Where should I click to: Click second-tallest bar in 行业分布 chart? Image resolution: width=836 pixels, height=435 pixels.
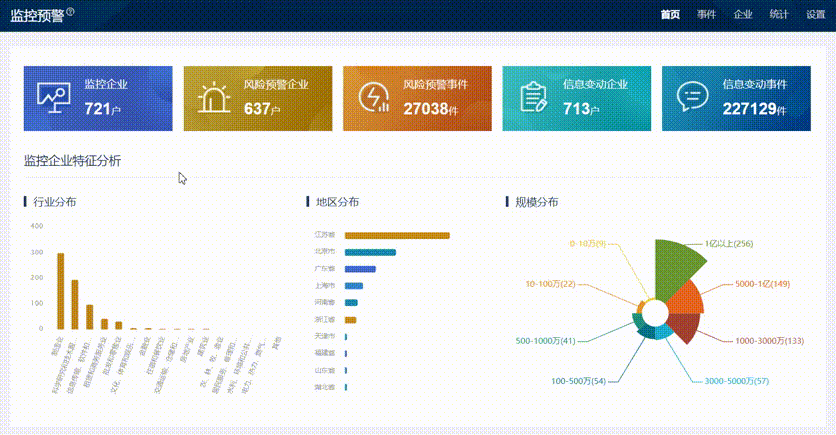click(75, 304)
